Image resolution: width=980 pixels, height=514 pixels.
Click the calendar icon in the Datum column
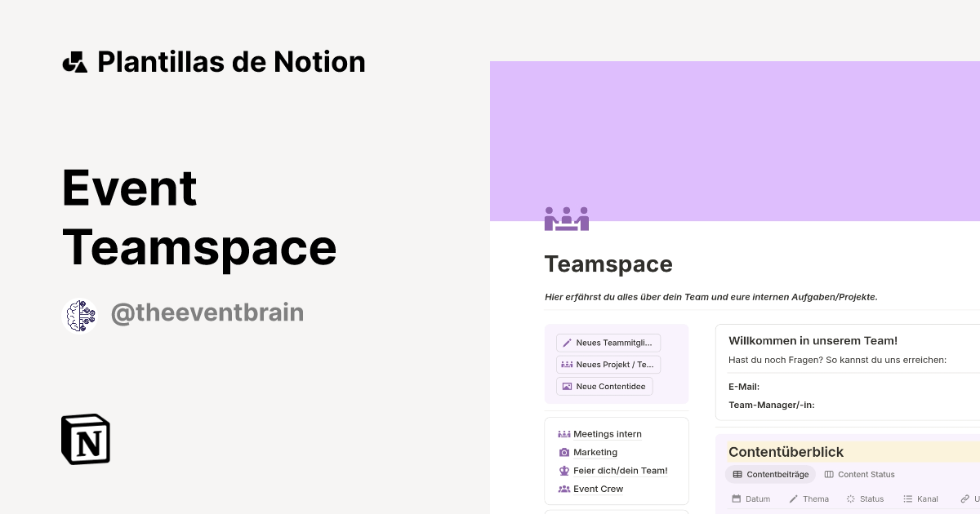coord(737,498)
